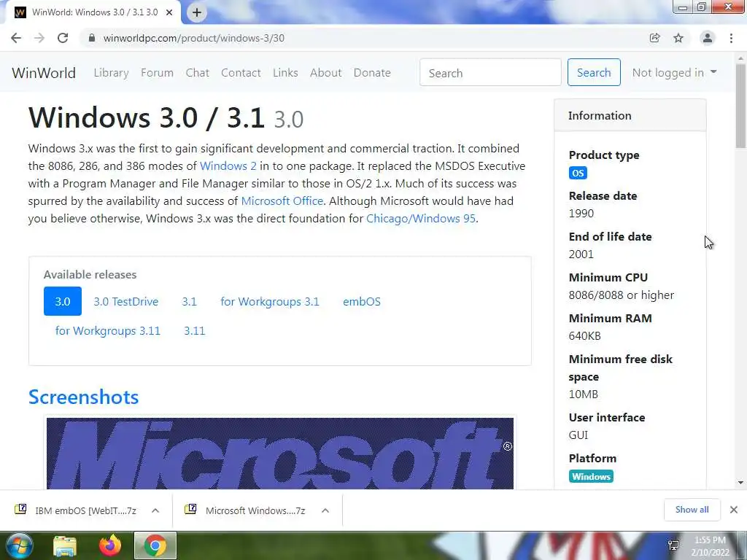Share this page via the share icon
747x560 pixels.
(x=654, y=38)
